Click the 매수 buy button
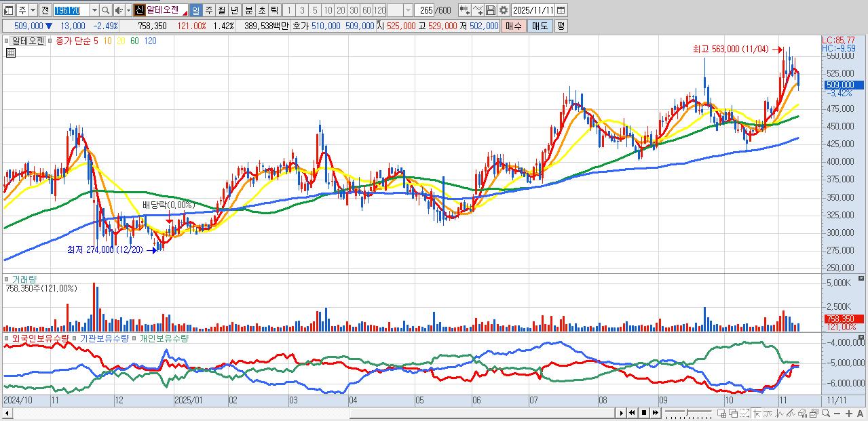The image size is (868, 421). [x=514, y=26]
